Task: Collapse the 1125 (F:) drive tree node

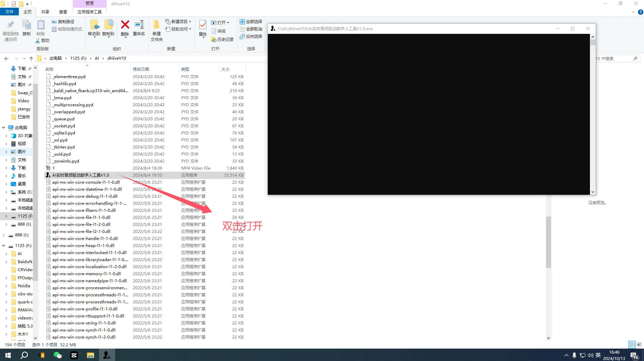Action: (4, 246)
